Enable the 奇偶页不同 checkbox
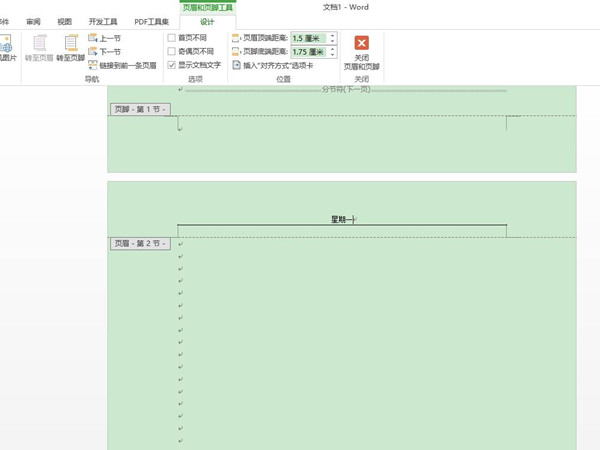Viewport: 600px width, 450px height. (x=172, y=51)
